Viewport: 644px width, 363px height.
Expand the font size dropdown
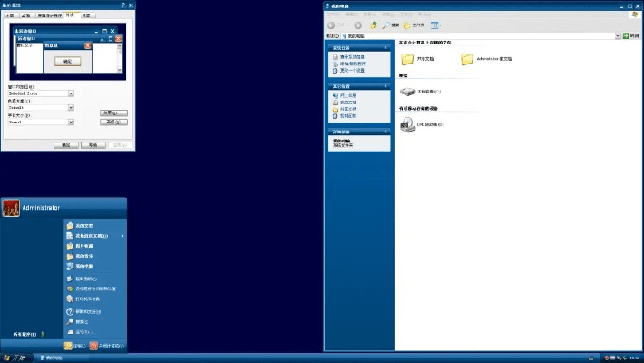[x=71, y=122]
